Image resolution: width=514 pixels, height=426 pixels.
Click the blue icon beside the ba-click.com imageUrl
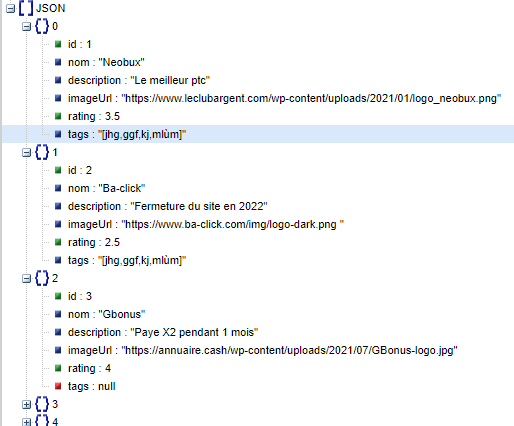[x=58, y=224]
